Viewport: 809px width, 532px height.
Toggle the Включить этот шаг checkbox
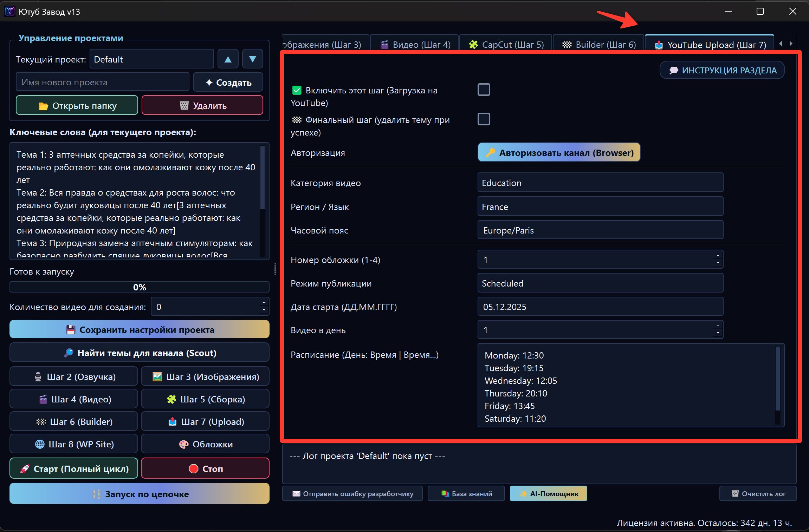point(484,90)
